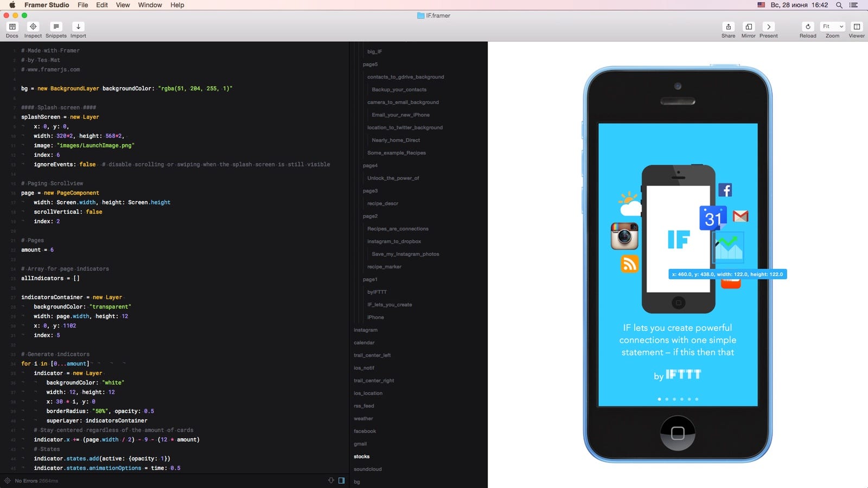Select camera_to_email_background layer
Viewport: 868px width, 488px height.
[403, 102]
